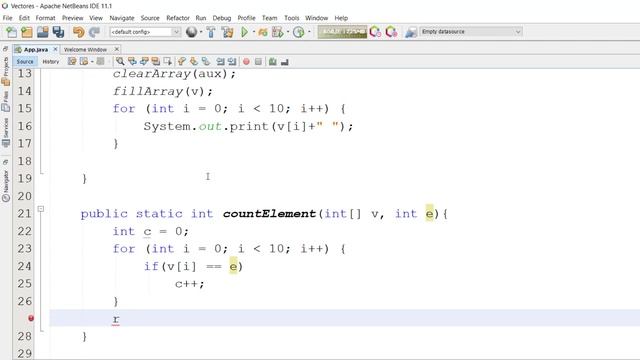Open the Preview menu

[x=72, y=18]
